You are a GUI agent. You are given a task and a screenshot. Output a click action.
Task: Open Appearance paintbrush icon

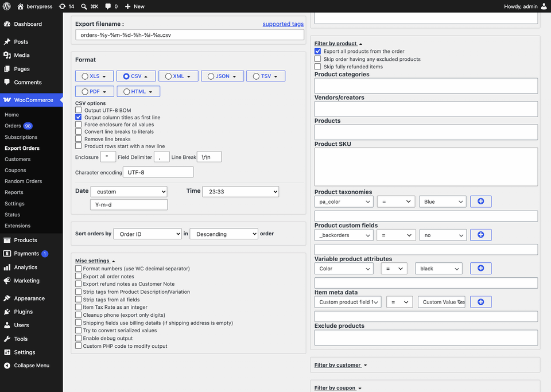pos(7,298)
